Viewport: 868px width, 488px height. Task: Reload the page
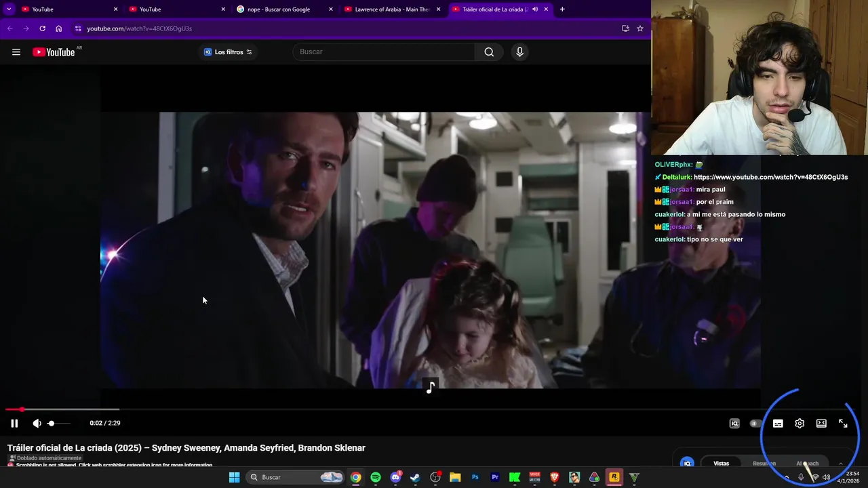click(x=42, y=28)
